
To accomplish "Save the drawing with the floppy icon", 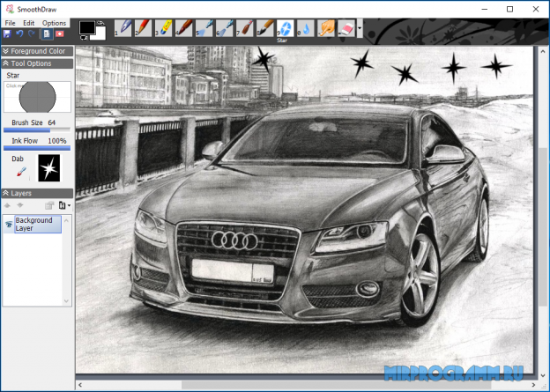I will [7, 33].
